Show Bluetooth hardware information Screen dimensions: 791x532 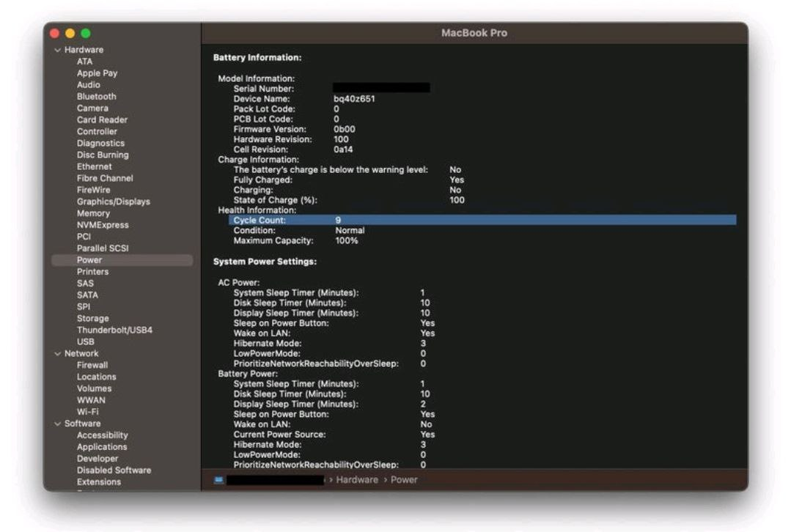tap(96, 96)
